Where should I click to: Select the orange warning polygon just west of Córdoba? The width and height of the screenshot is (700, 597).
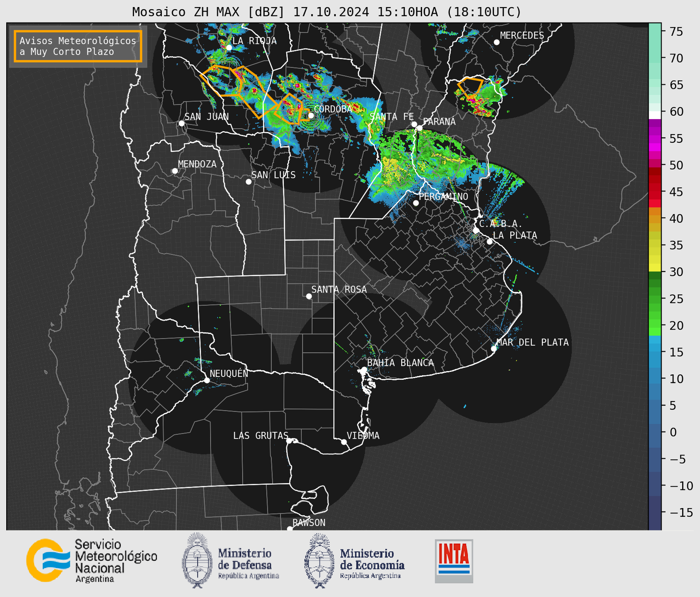point(288,109)
